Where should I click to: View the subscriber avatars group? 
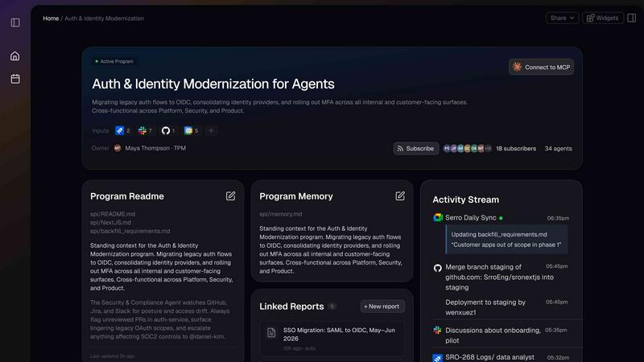point(468,149)
